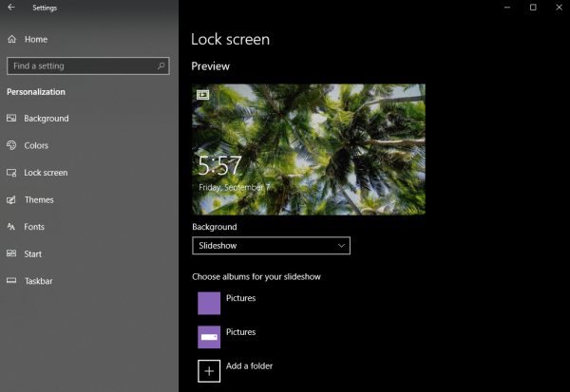The height and width of the screenshot is (392, 570).
Task: Click the Personalization heading
Action: click(x=36, y=92)
